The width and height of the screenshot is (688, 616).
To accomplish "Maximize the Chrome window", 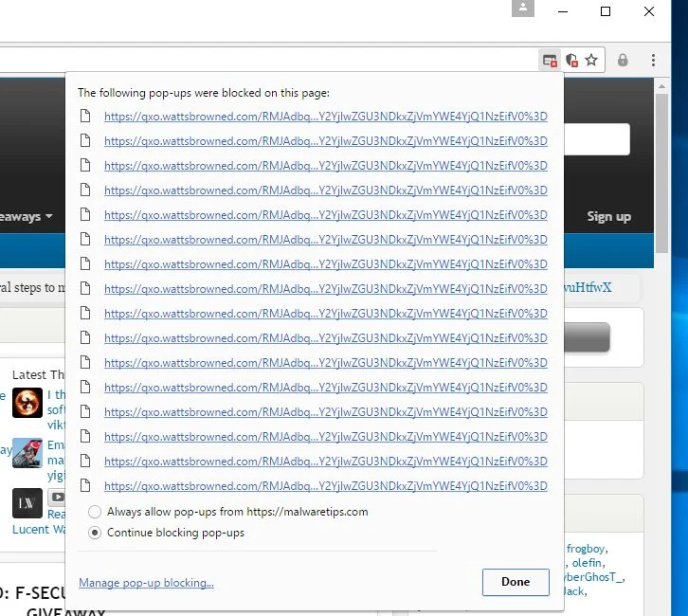I will point(606,11).
